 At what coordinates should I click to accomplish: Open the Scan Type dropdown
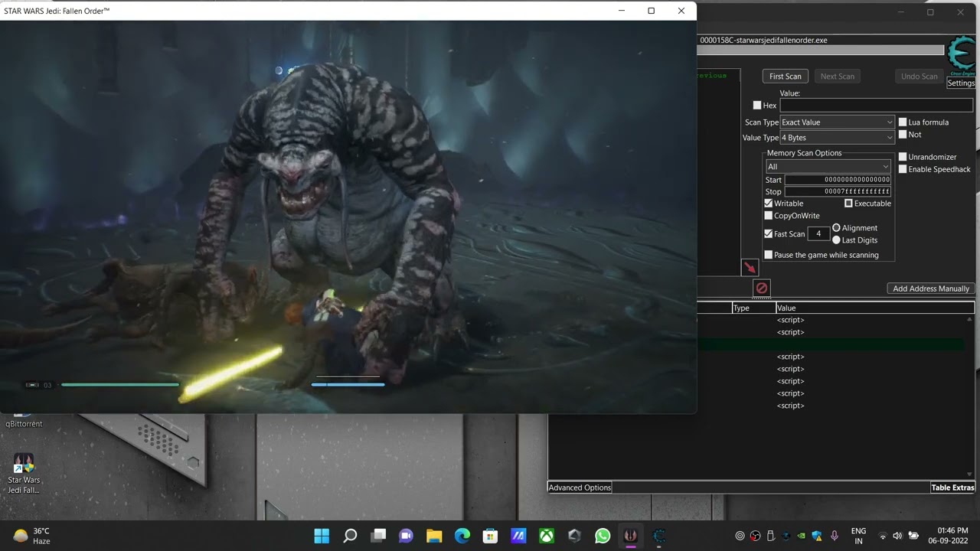coord(837,122)
